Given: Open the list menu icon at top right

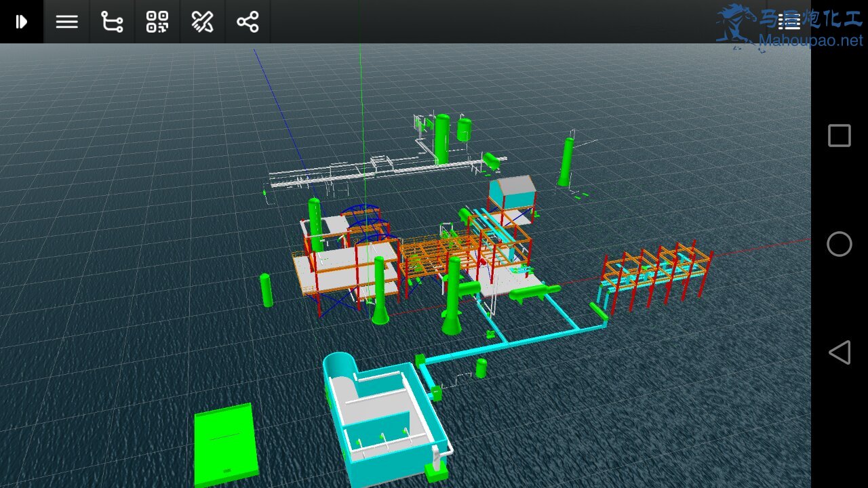Looking at the screenshot, I should pyautogui.click(x=789, y=22).
